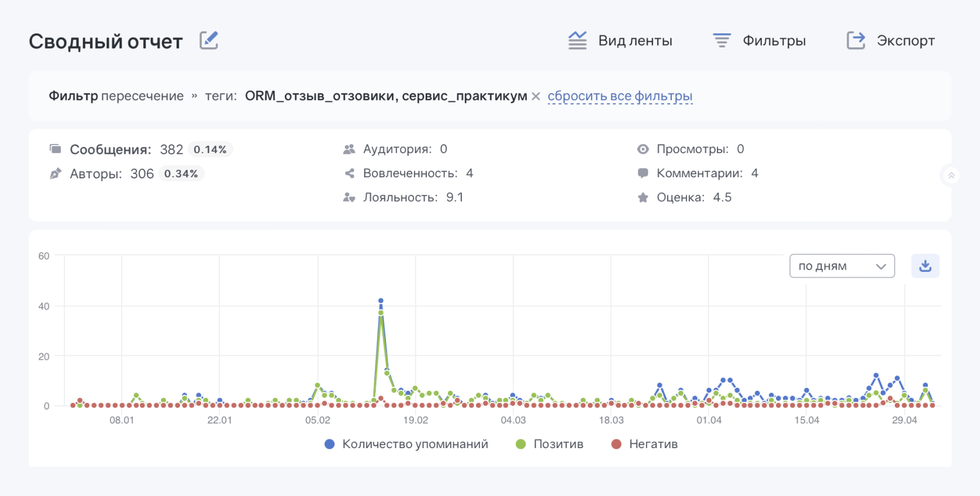Click the 0.14% messages badge
980x496 pixels.
(210, 150)
